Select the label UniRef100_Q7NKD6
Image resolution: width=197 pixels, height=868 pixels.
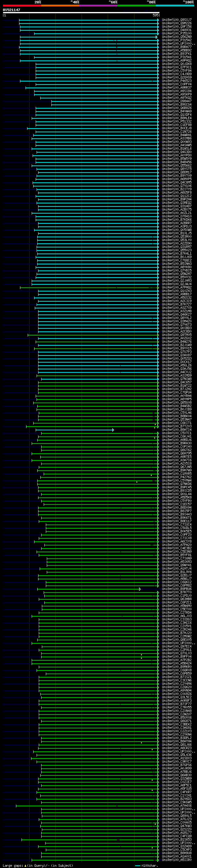177,484
